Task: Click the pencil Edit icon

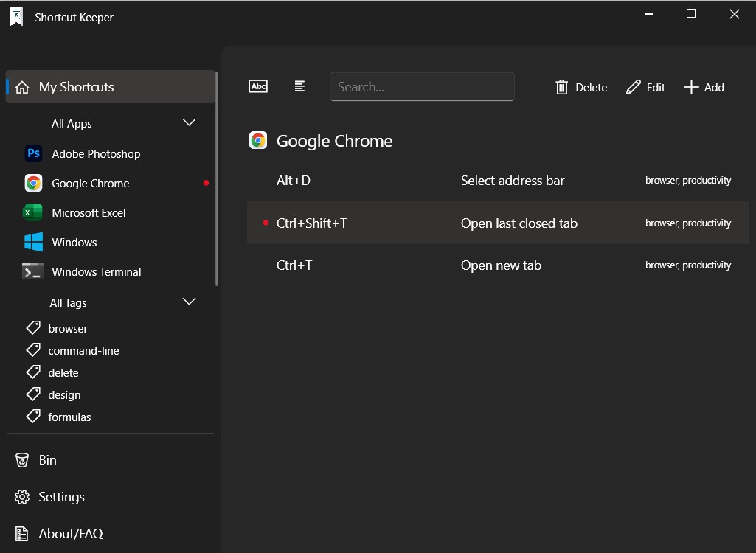Action: [x=633, y=87]
